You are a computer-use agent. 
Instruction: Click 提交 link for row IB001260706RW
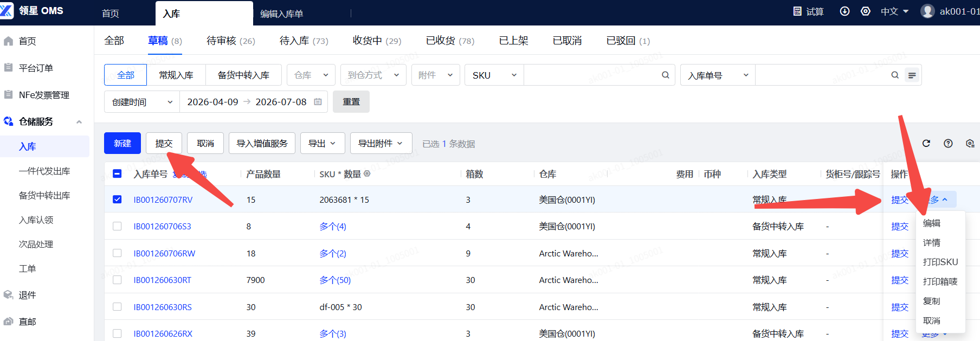900,253
